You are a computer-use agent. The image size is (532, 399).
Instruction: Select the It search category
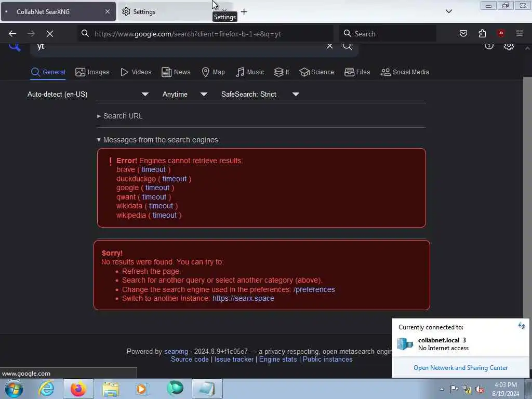pos(282,72)
